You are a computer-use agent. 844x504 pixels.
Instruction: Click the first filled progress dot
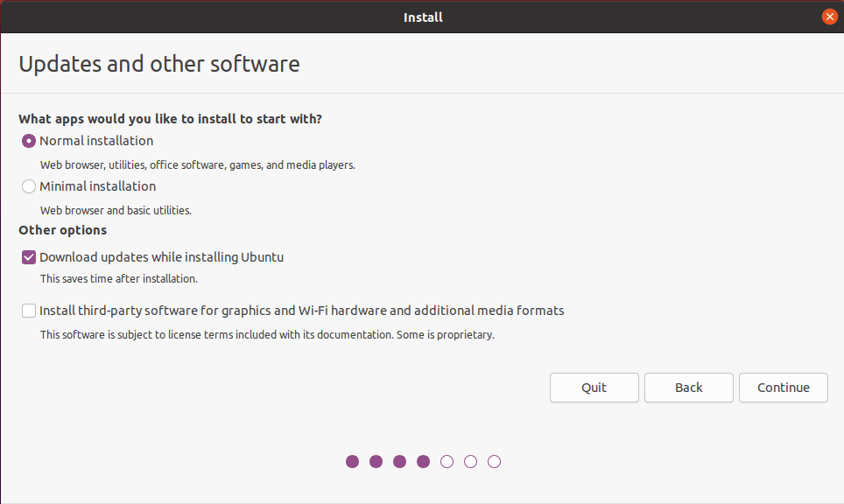(352, 461)
